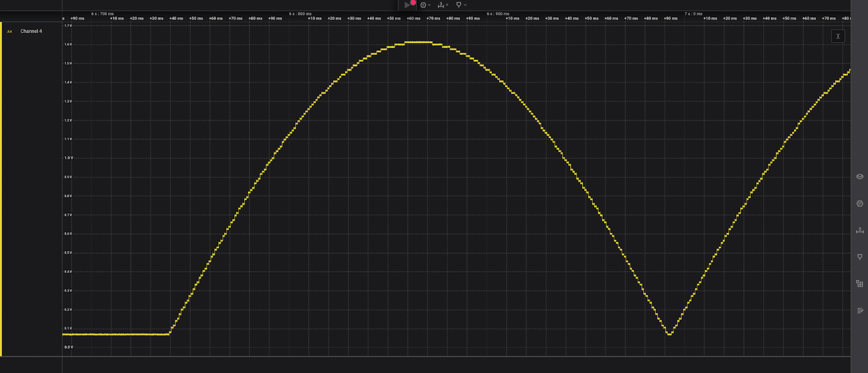
Task: Click the 7 s : 0 ms timeline label
Action: click(693, 14)
